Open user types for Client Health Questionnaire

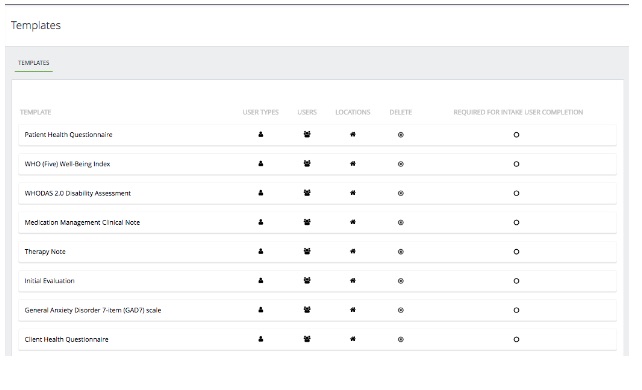[x=260, y=339]
